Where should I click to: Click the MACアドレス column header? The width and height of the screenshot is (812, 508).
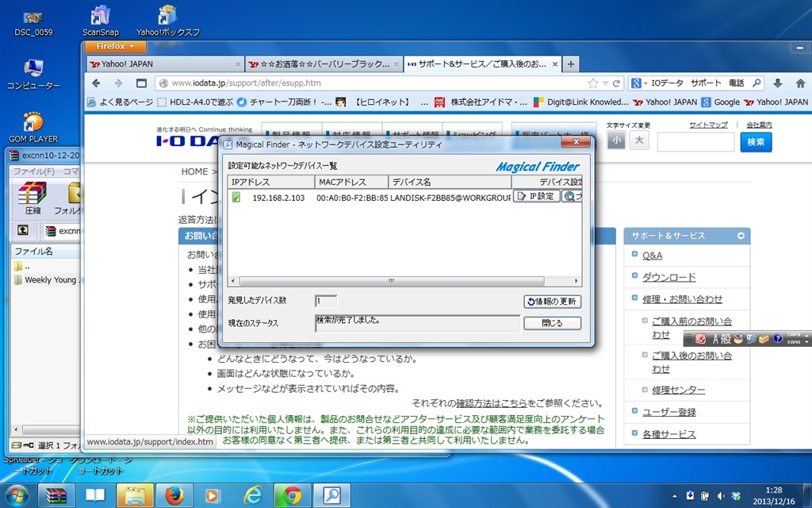pyautogui.click(x=351, y=182)
